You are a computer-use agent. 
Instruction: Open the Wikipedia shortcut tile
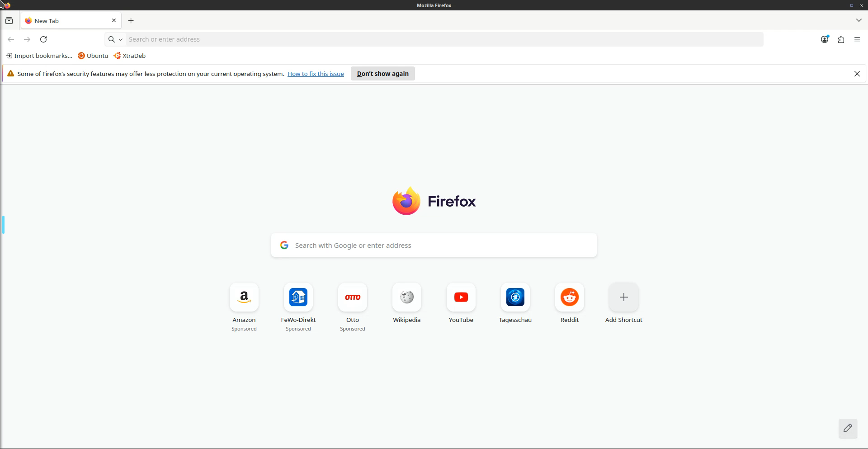coord(407,297)
